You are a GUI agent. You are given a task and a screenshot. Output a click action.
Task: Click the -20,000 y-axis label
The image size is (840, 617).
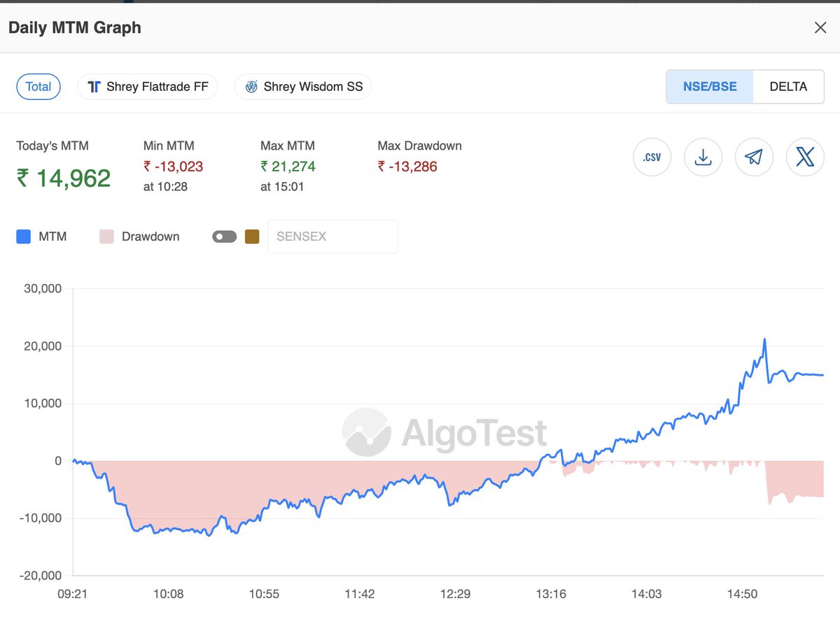pyautogui.click(x=41, y=575)
